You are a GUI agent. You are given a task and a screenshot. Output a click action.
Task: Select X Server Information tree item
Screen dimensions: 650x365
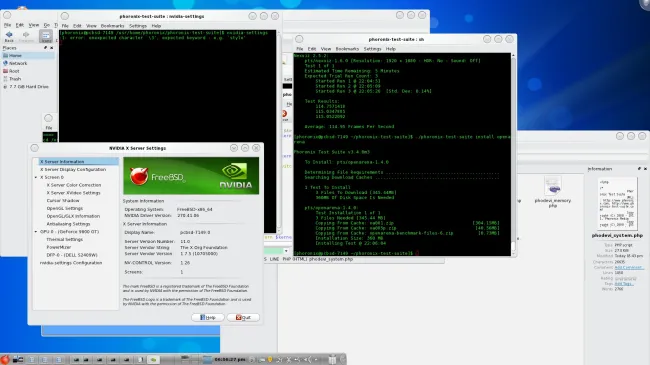[78, 162]
